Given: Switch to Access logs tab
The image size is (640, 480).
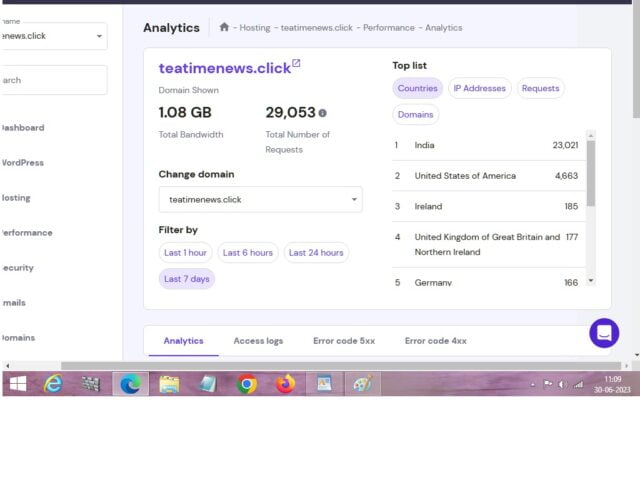Looking at the screenshot, I should 258,341.
